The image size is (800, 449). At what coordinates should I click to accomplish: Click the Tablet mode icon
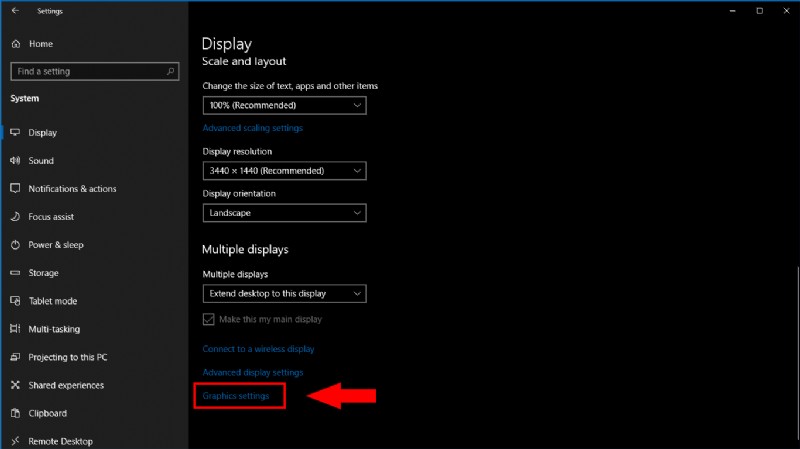[15, 301]
